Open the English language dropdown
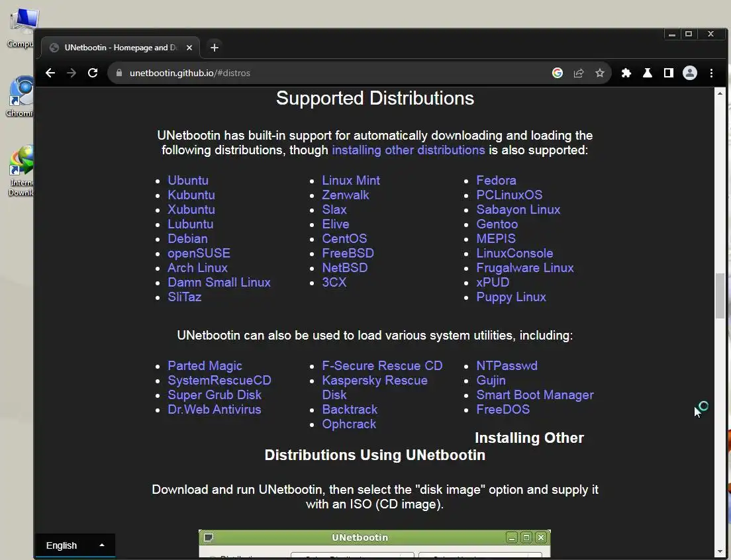Screen dimensions: 731x560 tap(75, 545)
